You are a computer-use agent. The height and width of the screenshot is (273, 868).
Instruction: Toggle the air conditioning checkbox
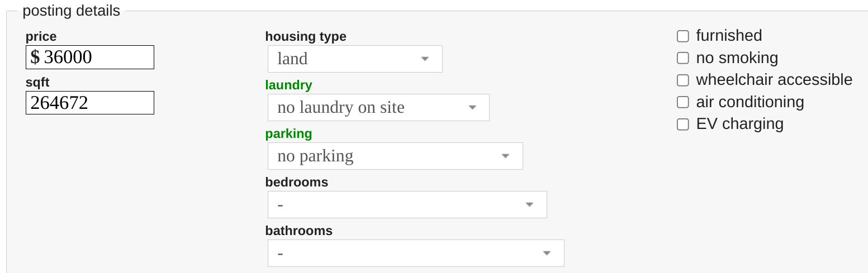(682, 102)
